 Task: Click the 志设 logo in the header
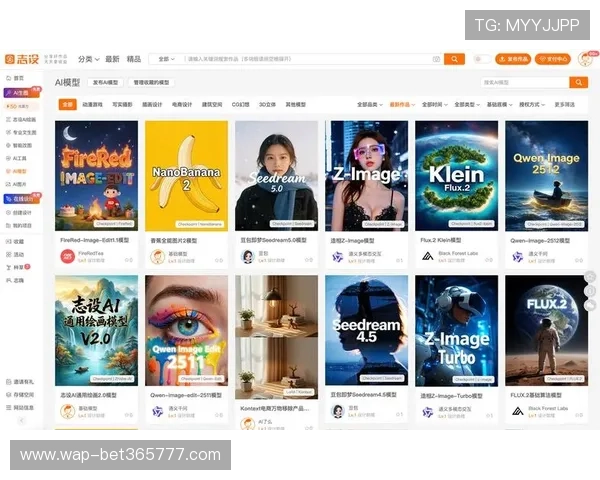click(22, 59)
